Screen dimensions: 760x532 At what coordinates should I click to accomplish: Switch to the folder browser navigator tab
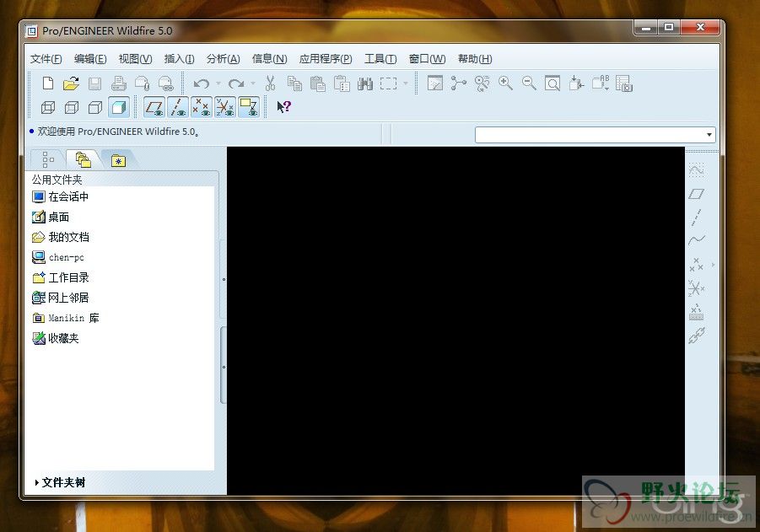84,159
